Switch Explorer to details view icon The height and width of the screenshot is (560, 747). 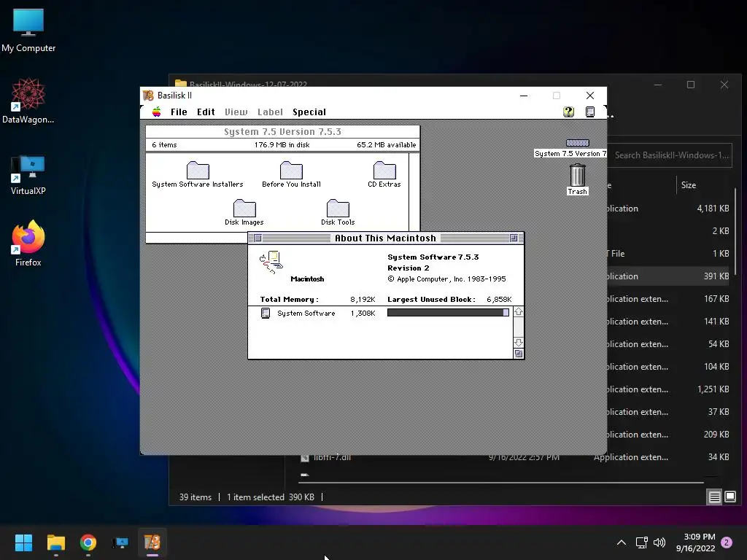point(715,497)
